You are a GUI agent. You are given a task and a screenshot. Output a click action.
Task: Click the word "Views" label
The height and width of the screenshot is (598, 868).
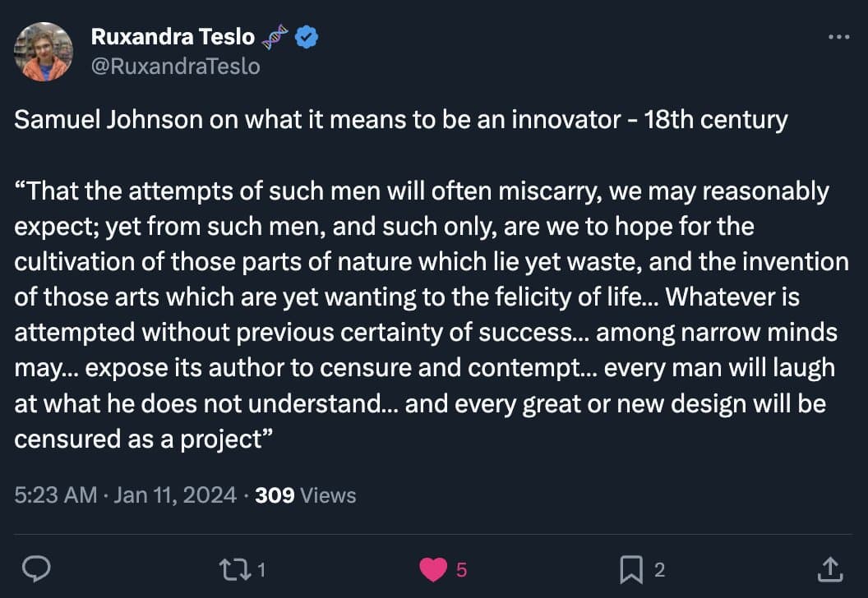coord(328,495)
